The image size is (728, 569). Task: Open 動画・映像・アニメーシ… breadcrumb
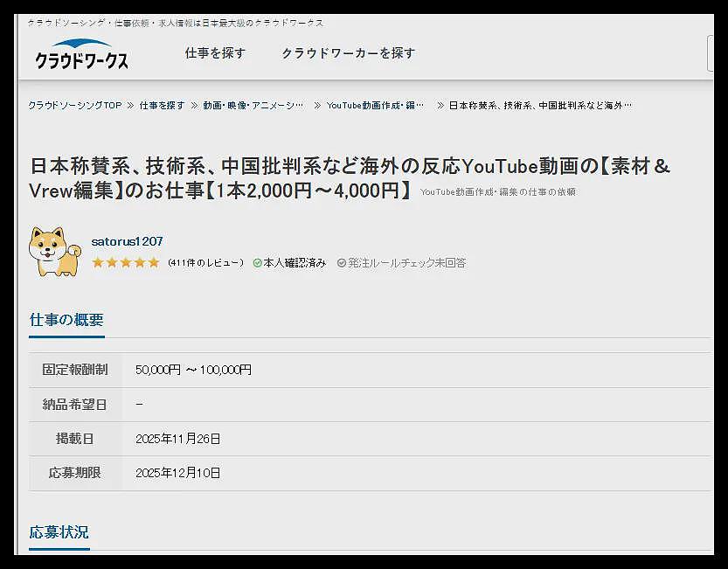253,106
